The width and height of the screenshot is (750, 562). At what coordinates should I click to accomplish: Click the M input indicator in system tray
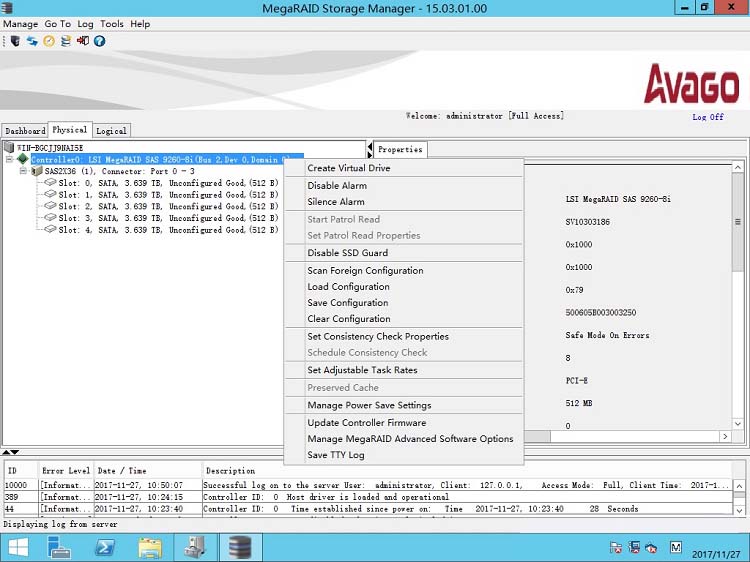tap(675, 547)
